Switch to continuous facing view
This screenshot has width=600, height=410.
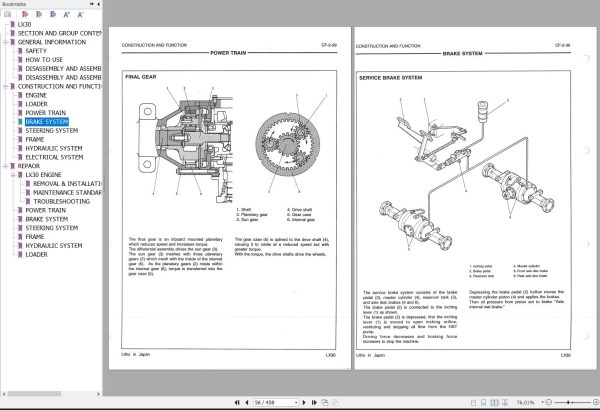(505, 403)
